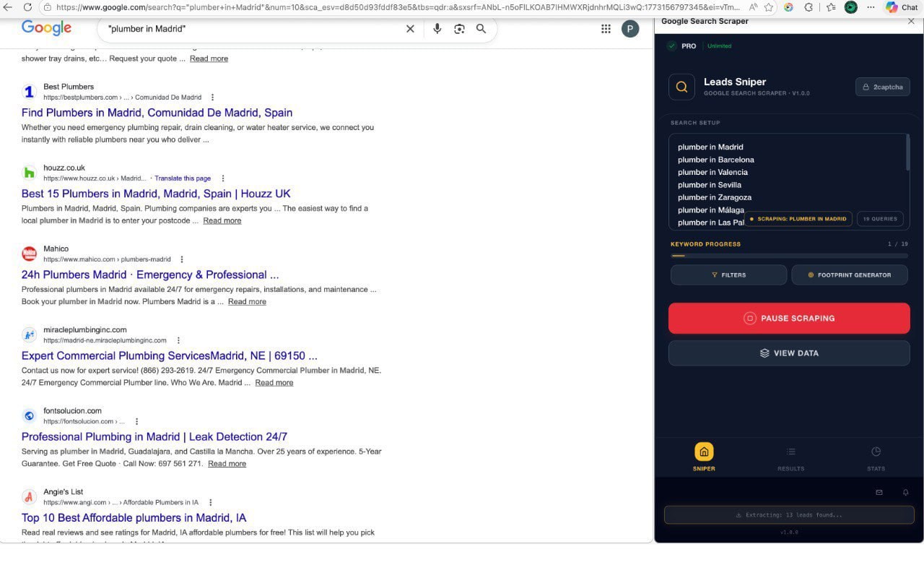Select 'plumber in Zaragoza' query line

715,197
